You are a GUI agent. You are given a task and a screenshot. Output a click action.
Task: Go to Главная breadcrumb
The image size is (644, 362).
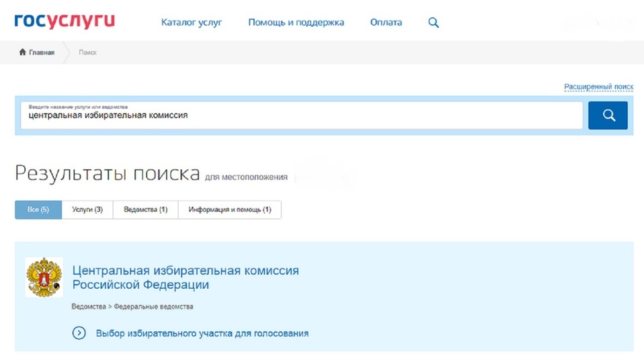(x=42, y=52)
